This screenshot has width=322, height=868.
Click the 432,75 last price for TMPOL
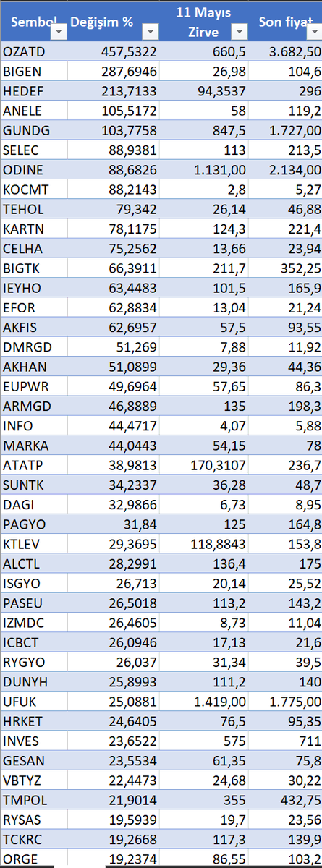[286, 801]
